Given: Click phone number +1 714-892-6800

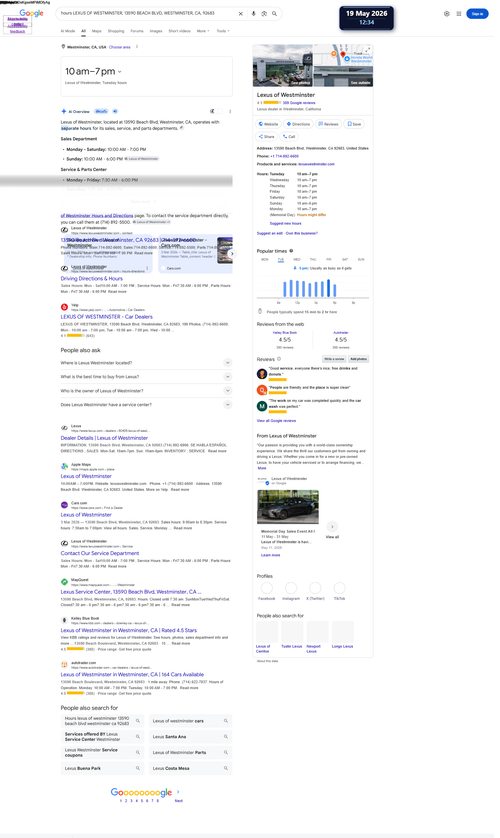Looking at the screenshot, I should tap(285, 156).
